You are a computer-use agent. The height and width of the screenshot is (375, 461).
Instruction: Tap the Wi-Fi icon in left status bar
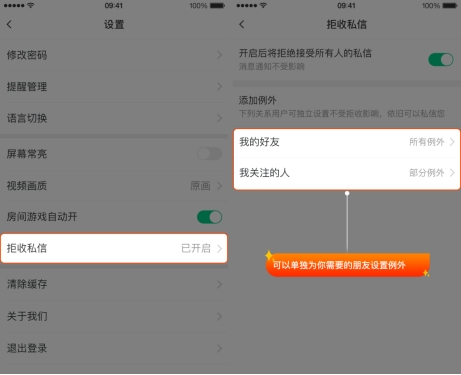point(31,5)
